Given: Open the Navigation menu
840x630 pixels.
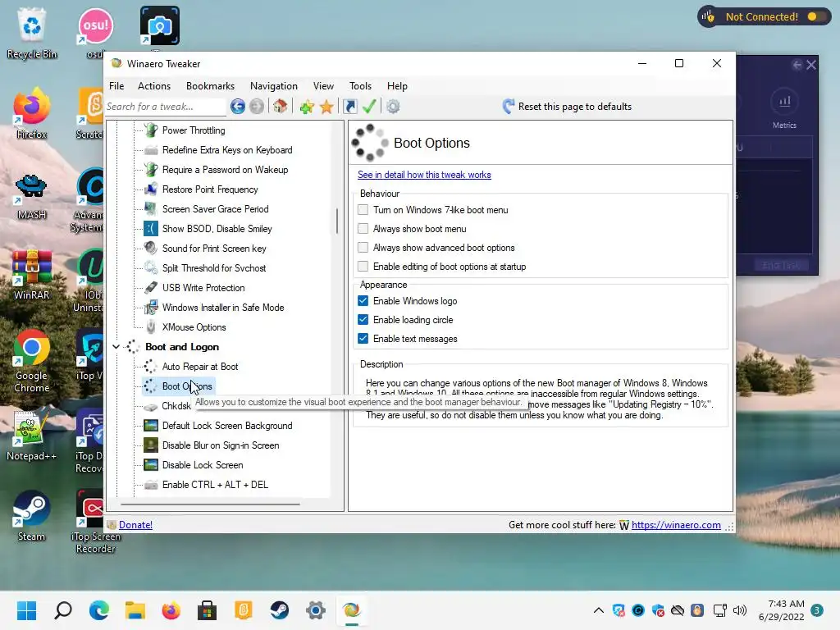Looking at the screenshot, I should point(274,85).
